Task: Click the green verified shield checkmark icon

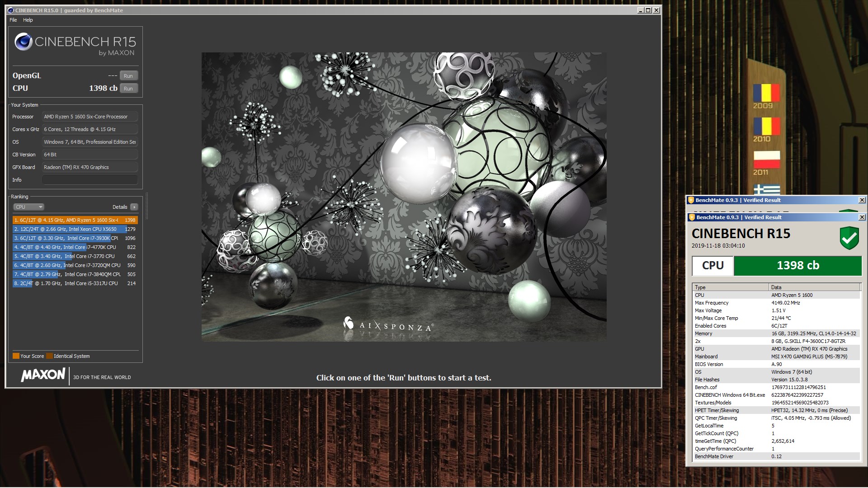Action: pos(849,238)
